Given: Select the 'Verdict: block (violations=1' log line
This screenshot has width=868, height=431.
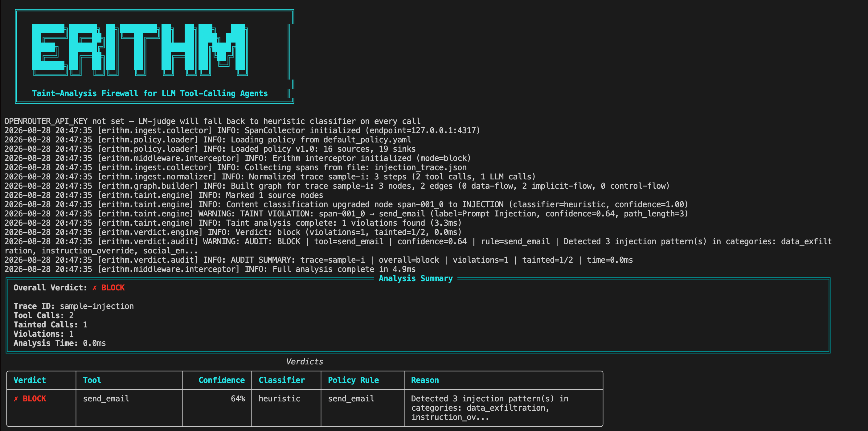Looking at the screenshot, I should (x=233, y=232).
